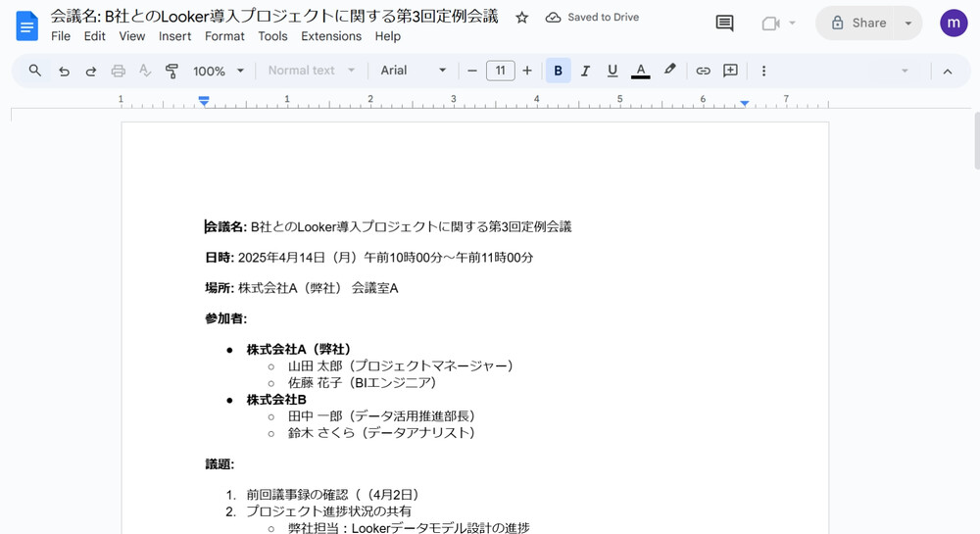This screenshot has width=980, height=534.
Task: Click the left indent marker on ruler
Action: tap(204, 101)
